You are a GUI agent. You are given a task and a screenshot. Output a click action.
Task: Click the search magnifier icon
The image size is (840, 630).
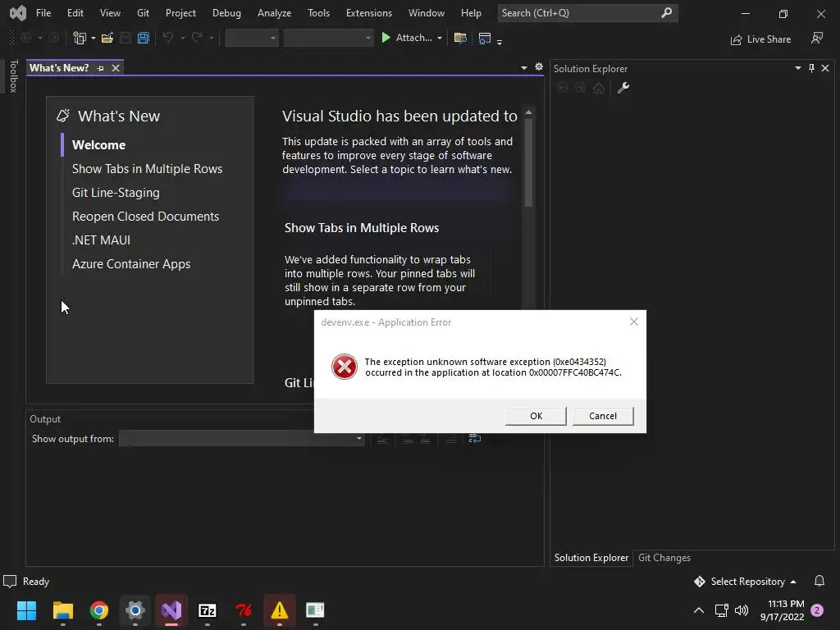(x=666, y=12)
